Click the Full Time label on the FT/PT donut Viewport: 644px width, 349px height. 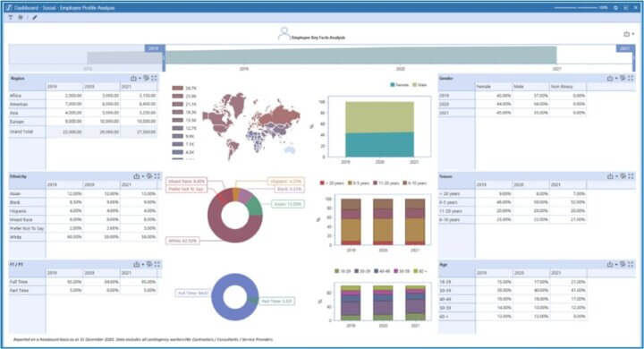click(x=192, y=294)
